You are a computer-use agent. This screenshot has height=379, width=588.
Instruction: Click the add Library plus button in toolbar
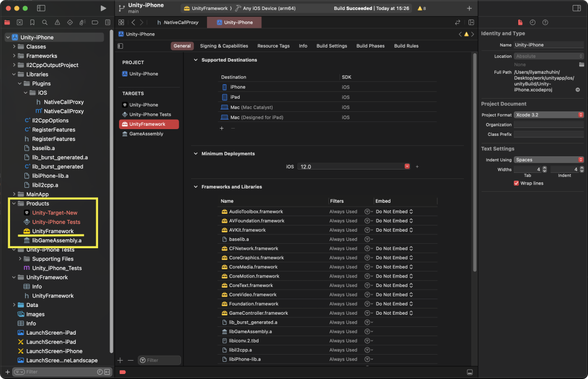(x=470, y=8)
